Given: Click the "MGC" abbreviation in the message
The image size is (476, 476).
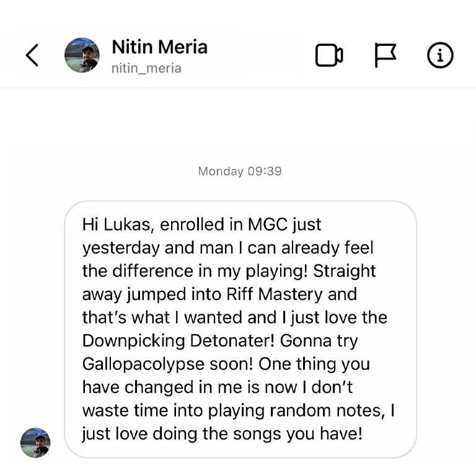Looking at the screenshot, I should pyautogui.click(x=268, y=224).
